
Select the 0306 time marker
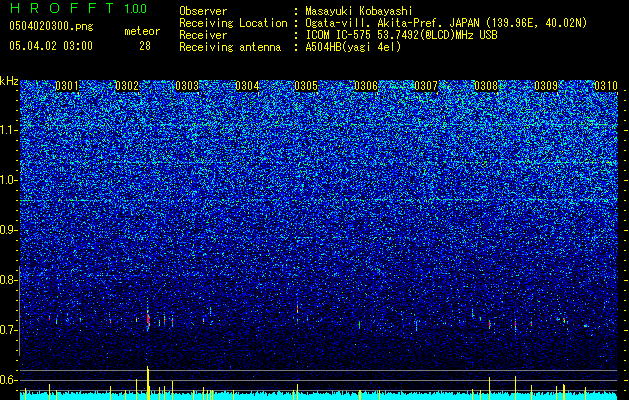[366, 86]
